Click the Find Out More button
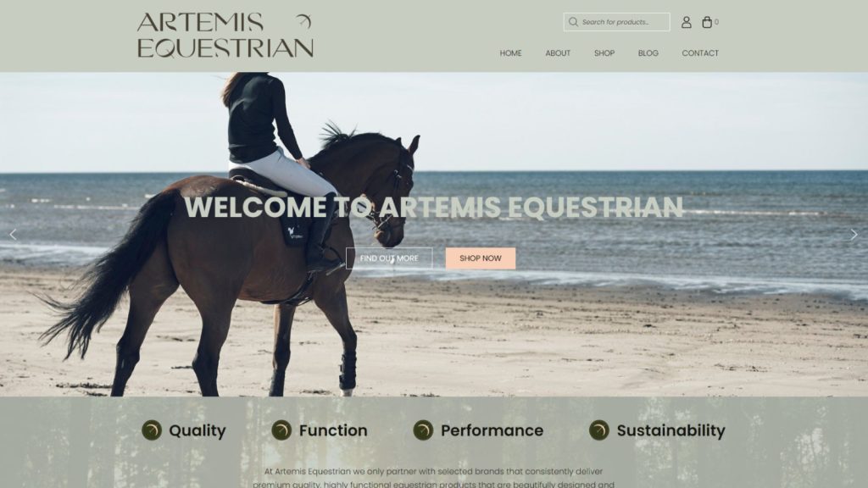This screenshot has height=488, width=868. point(389,258)
